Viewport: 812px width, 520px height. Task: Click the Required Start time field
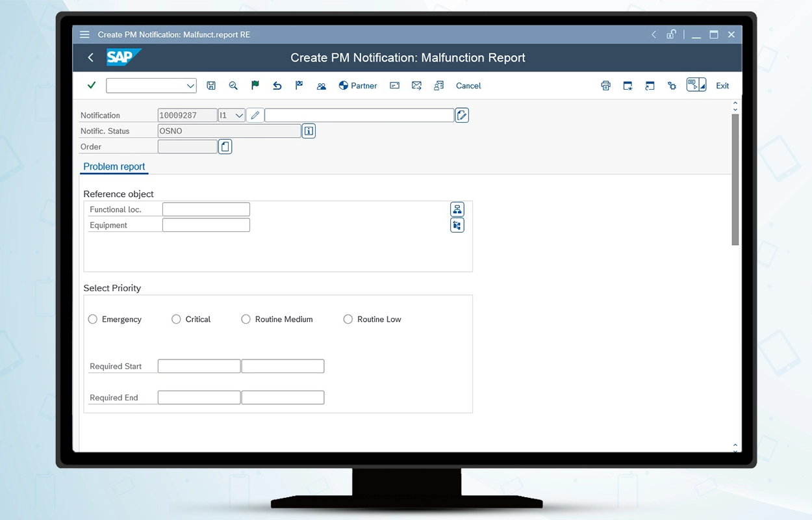click(x=283, y=366)
